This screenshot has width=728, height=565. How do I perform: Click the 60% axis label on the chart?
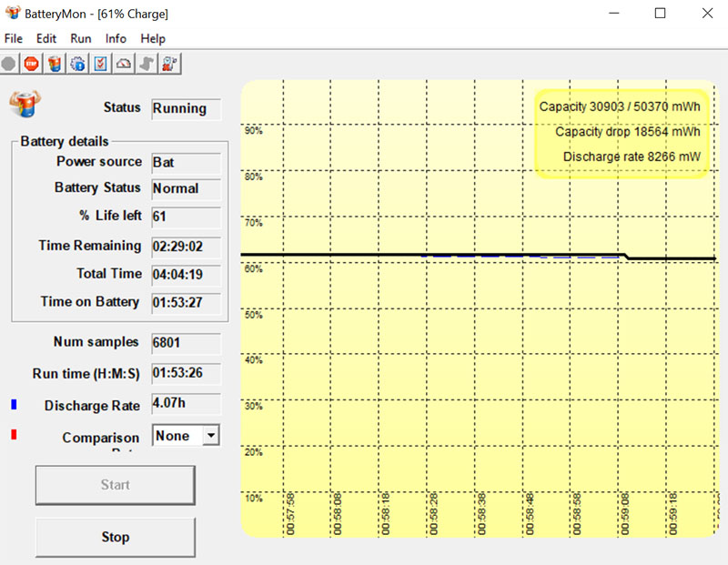pyautogui.click(x=254, y=268)
